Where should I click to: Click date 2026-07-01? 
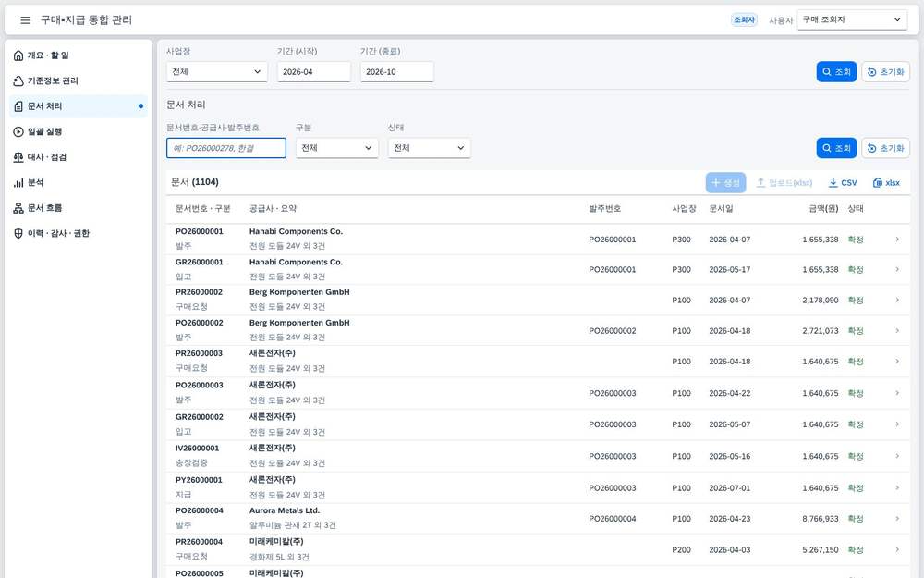point(730,488)
